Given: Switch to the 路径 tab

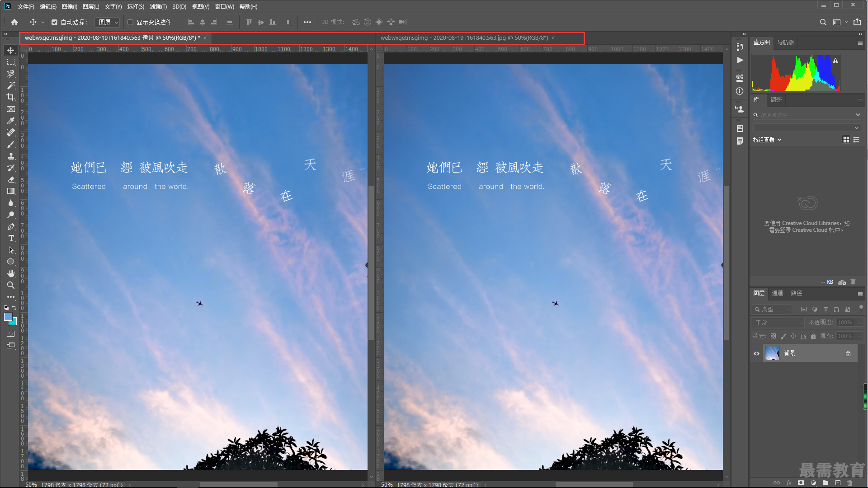Looking at the screenshot, I should pyautogui.click(x=797, y=293).
